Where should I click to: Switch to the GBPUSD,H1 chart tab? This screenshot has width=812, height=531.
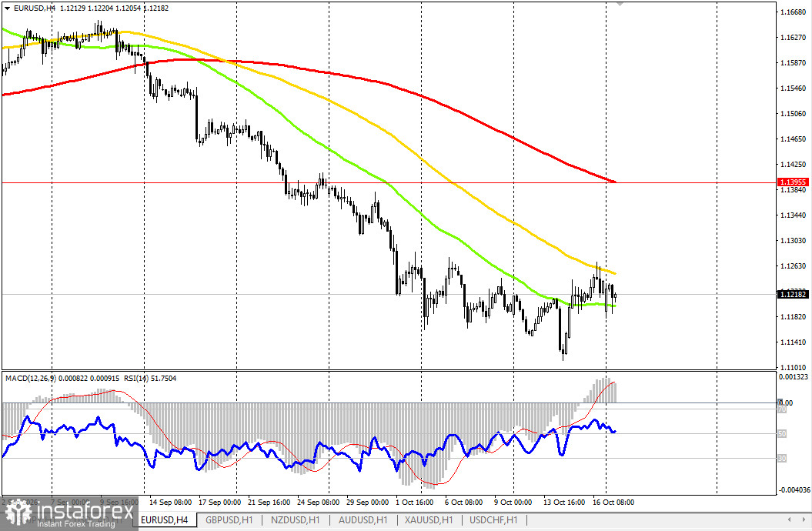(x=229, y=519)
